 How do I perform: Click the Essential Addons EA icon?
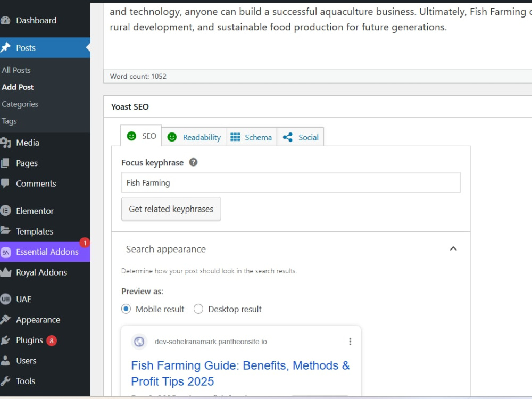pyautogui.click(x=5, y=252)
